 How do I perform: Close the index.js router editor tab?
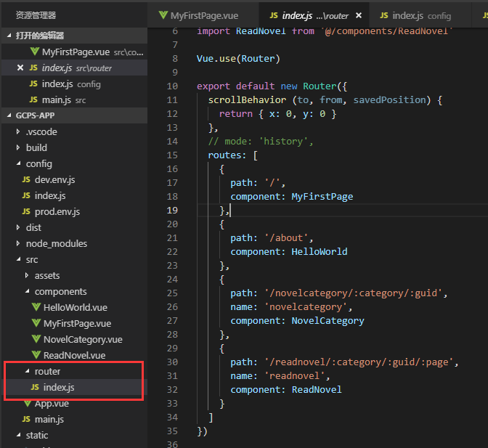click(359, 15)
